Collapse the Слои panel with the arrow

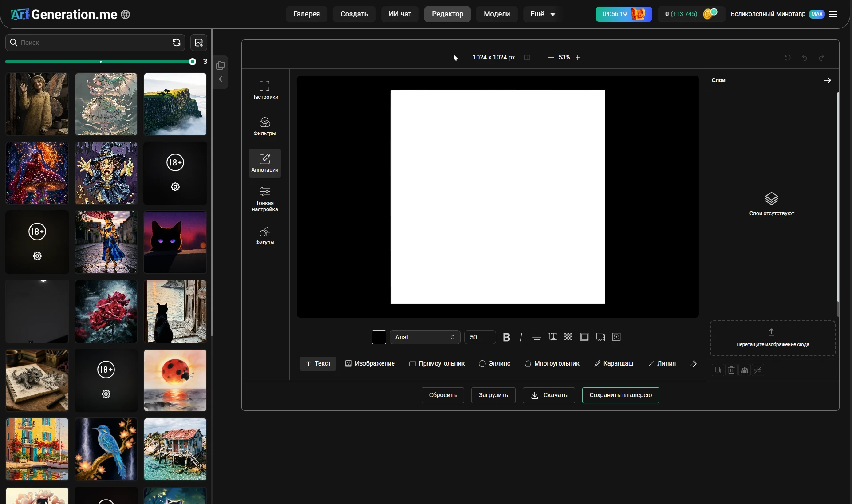(x=828, y=80)
